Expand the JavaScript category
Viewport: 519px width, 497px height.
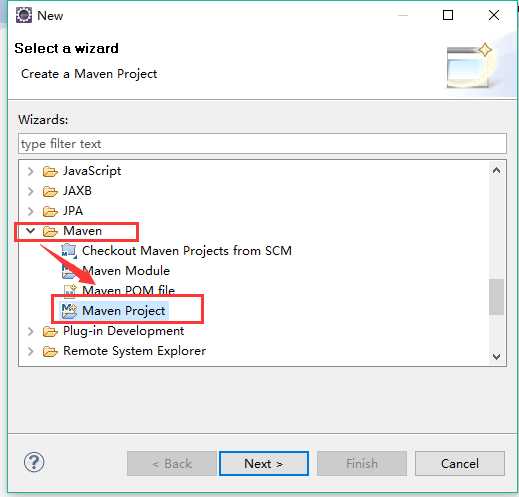pos(30,171)
